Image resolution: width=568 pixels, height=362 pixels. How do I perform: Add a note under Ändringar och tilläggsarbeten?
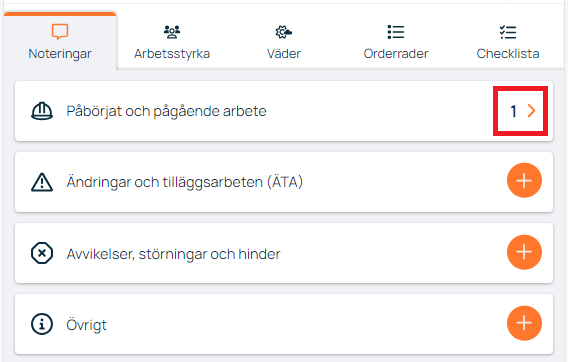point(524,180)
